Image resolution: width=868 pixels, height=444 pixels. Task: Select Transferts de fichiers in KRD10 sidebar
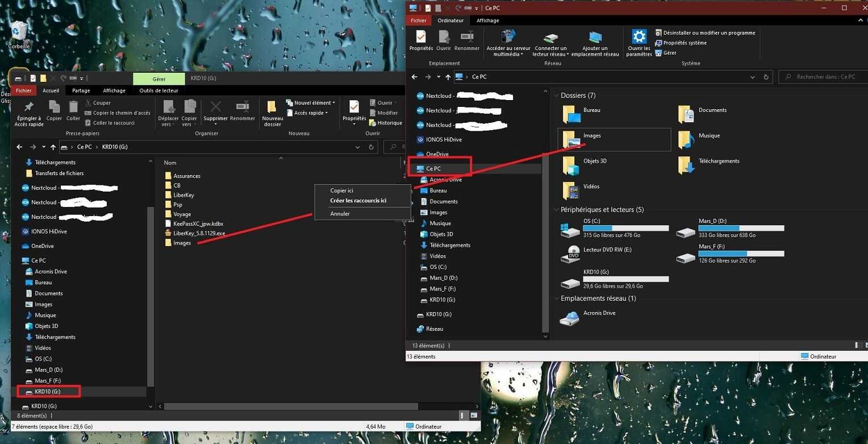click(x=55, y=173)
